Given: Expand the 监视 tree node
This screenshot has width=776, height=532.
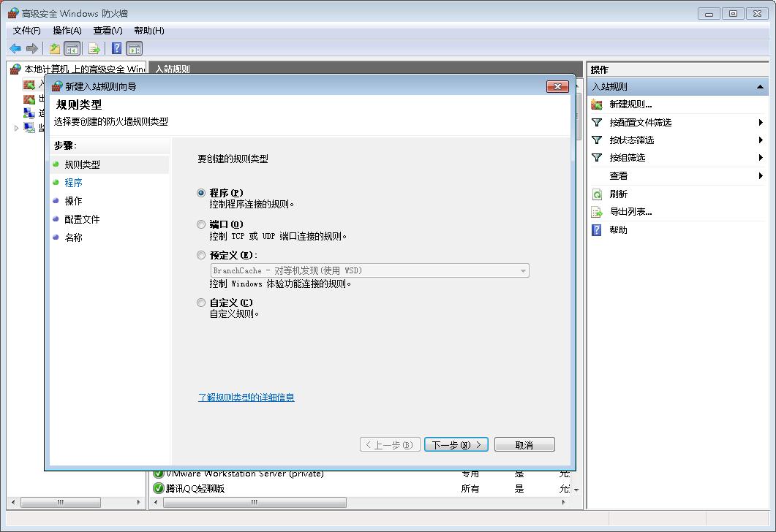Looking at the screenshot, I should click(x=16, y=128).
